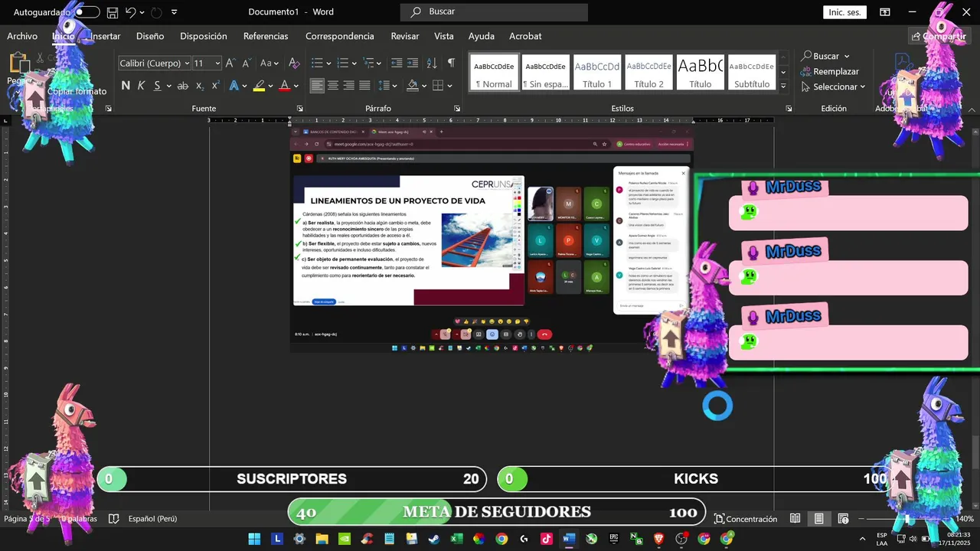Increase paragraph indent
This screenshot has height=551, width=980.
point(413,64)
